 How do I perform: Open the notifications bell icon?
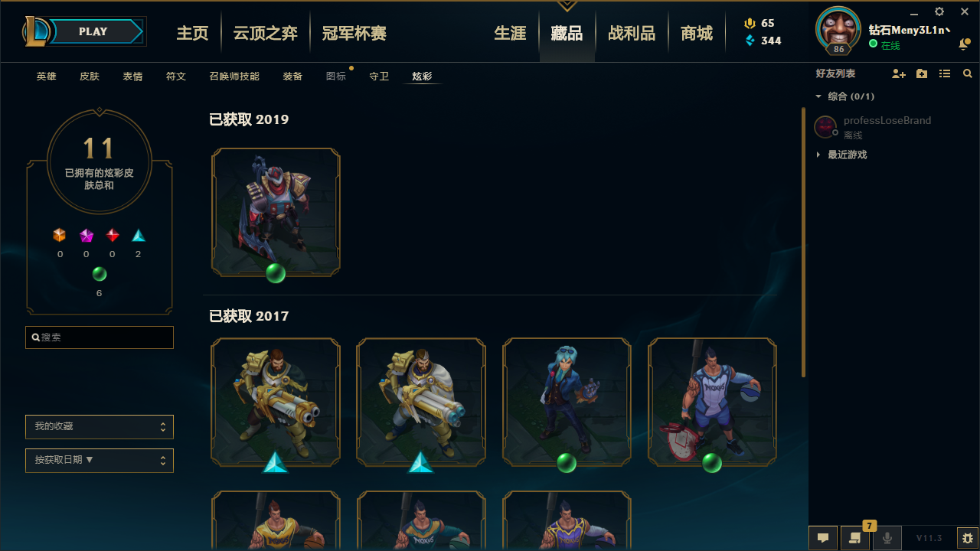pyautogui.click(x=963, y=45)
